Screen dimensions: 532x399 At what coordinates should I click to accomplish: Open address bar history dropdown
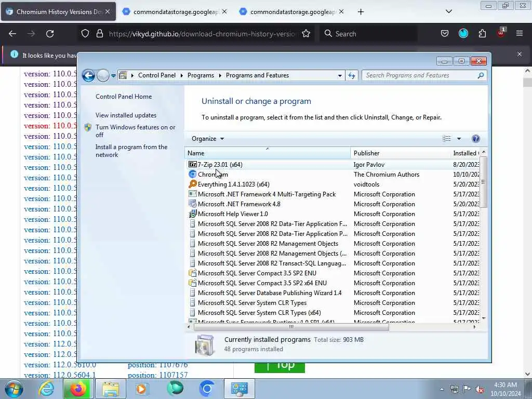340,75
